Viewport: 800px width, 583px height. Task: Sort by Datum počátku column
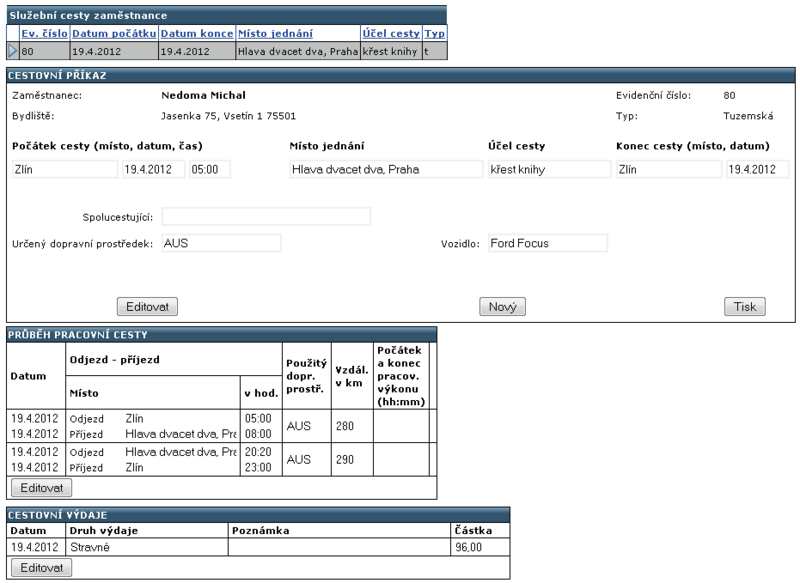(x=114, y=34)
